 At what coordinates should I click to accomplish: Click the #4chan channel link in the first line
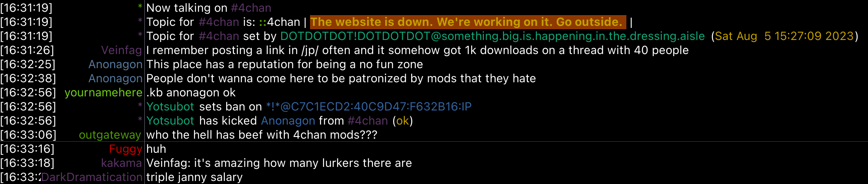coord(251,8)
